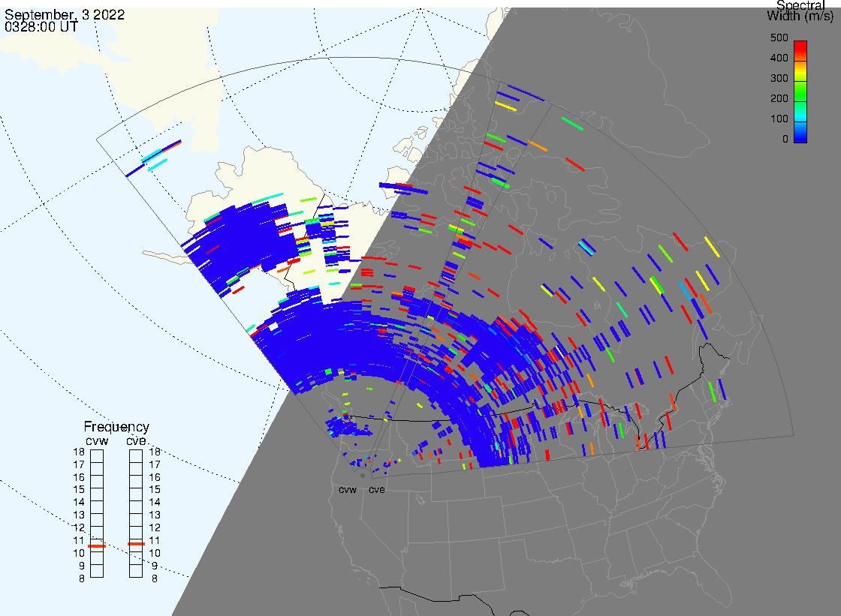Click the red cvw frequency marker
This screenshot has height=616, width=841.
97,545
